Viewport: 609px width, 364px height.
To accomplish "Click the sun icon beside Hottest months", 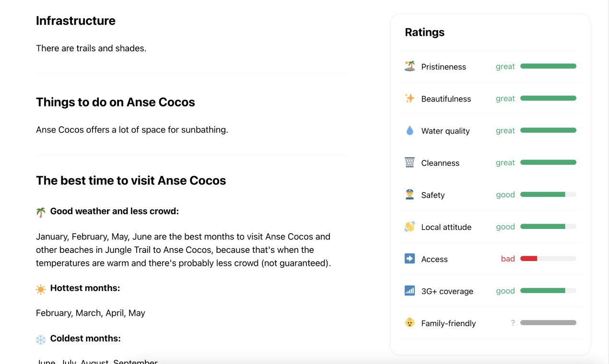I will (x=41, y=289).
